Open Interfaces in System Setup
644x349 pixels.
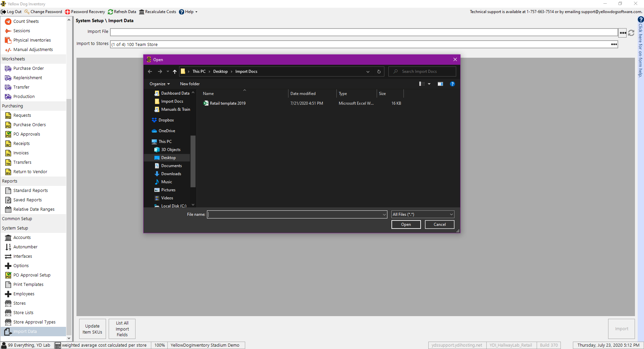pos(22,256)
